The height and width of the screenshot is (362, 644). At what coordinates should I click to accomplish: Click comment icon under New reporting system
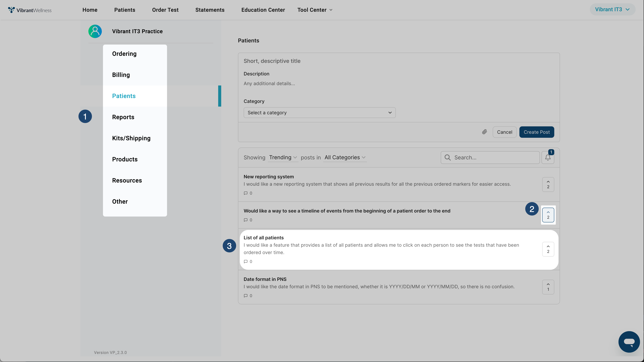click(246, 193)
